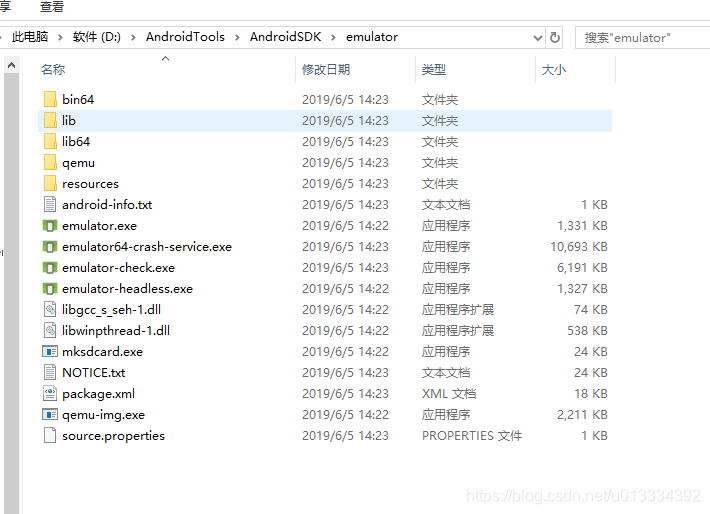Click the 搜索"emulator" search box
Image resolution: width=710 pixels, height=514 pixels.
(642, 38)
